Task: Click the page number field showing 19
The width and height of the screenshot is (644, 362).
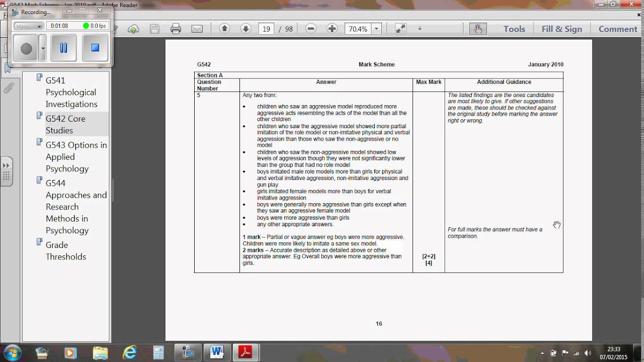Action: click(x=266, y=29)
